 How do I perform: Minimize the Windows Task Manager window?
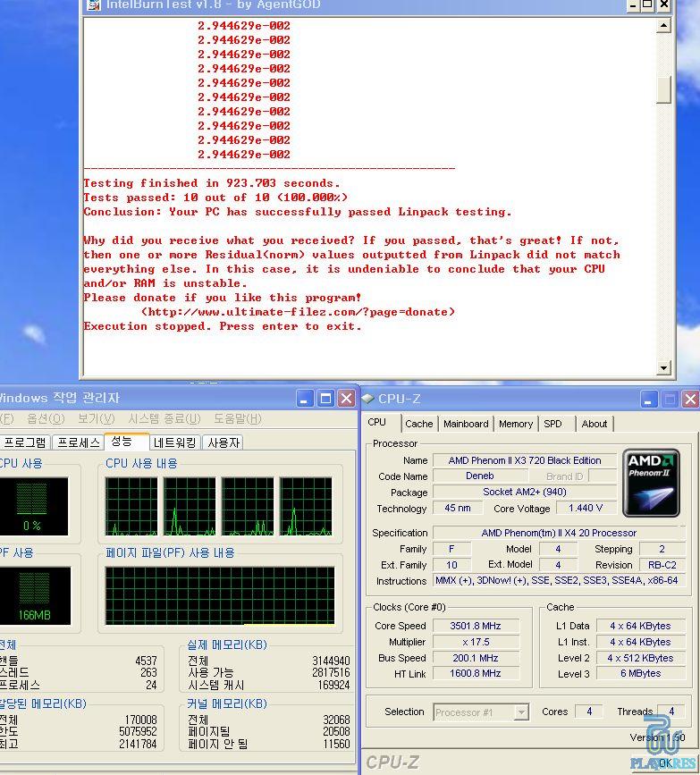tap(306, 399)
